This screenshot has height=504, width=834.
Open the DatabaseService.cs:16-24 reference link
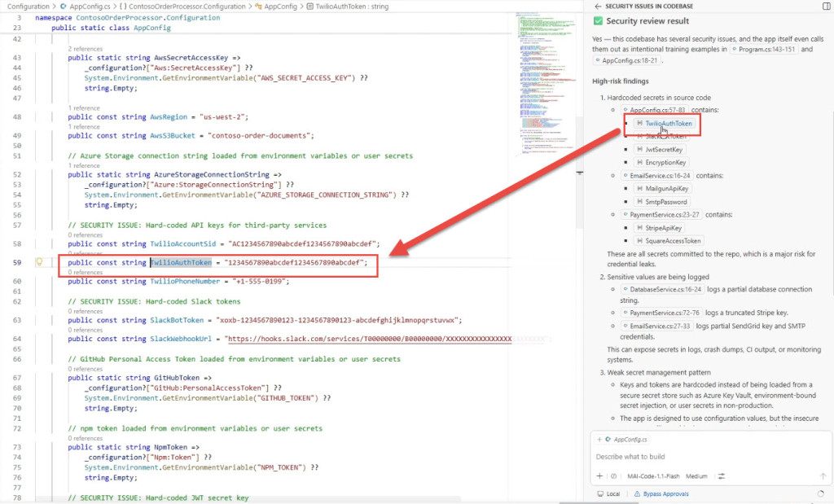point(662,289)
